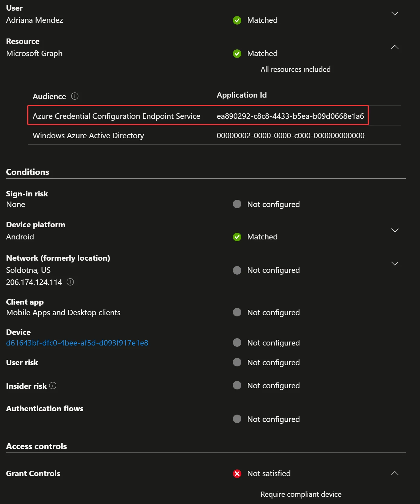420x504 pixels.
Task: Click the red Not satisfied X icon
Action: [237, 473]
